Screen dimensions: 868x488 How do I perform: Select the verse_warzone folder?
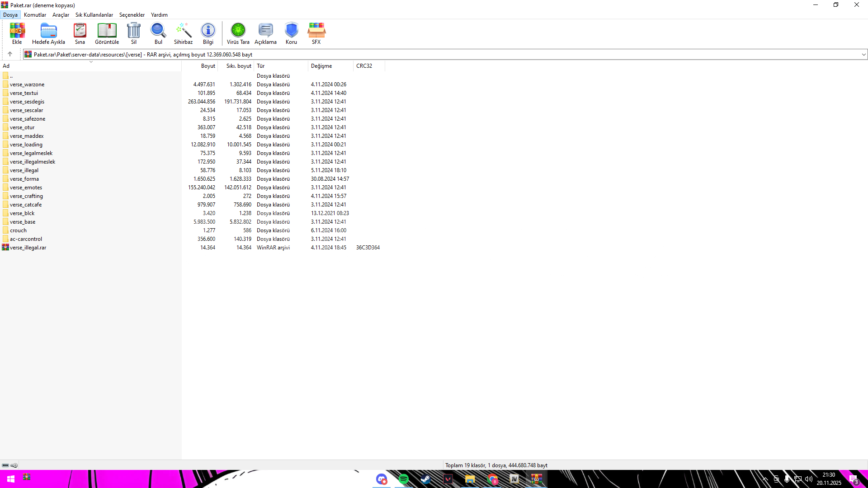pyautogui.click(x=27, y=84)
